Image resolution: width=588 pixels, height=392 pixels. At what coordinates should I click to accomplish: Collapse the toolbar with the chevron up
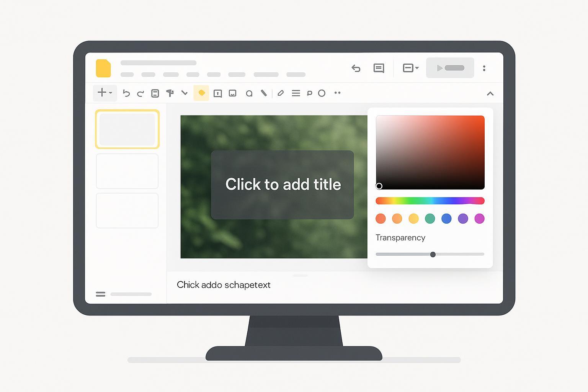[490, 93]
